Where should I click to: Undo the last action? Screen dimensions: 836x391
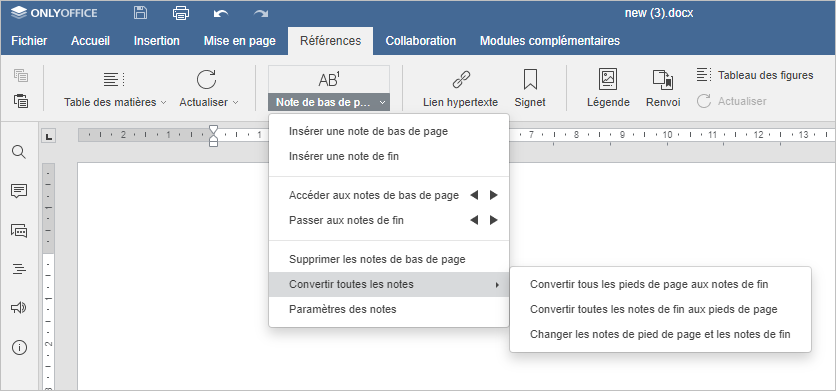click(221, 14)
